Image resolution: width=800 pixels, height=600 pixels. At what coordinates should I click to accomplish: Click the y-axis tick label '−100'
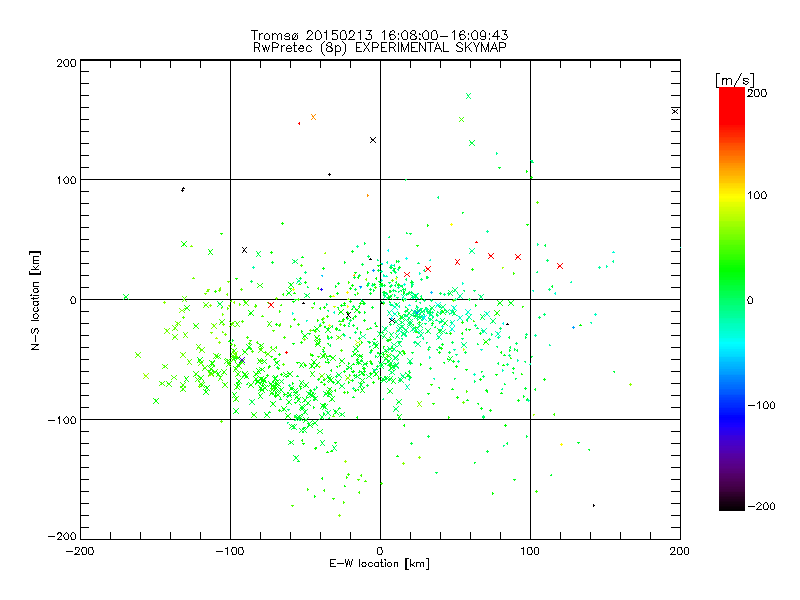[62, 420]
